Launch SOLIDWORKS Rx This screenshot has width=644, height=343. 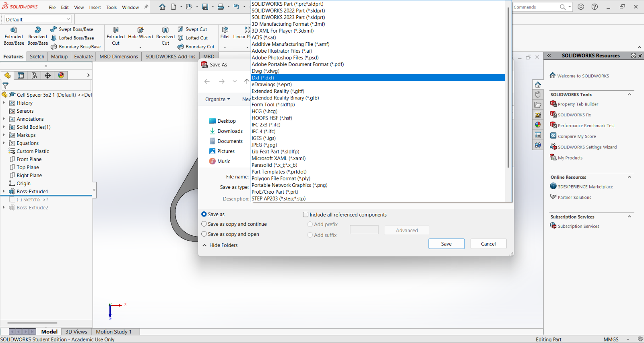point(570,115)
